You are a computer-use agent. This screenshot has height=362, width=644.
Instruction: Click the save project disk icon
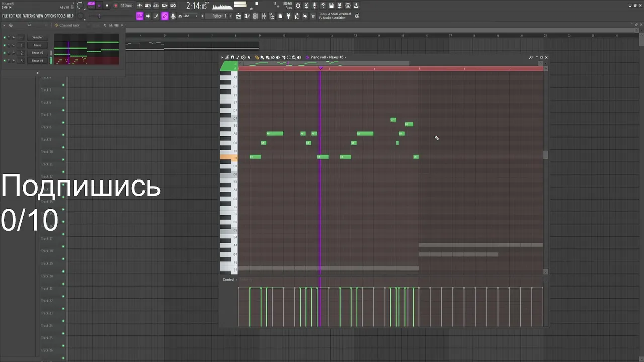point(331,6)
